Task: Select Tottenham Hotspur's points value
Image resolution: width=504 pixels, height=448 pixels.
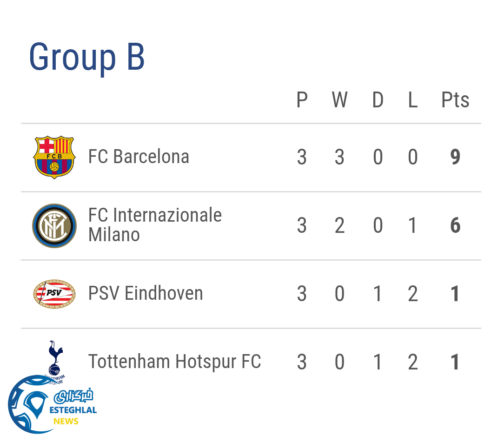Action: coord(455,362)
